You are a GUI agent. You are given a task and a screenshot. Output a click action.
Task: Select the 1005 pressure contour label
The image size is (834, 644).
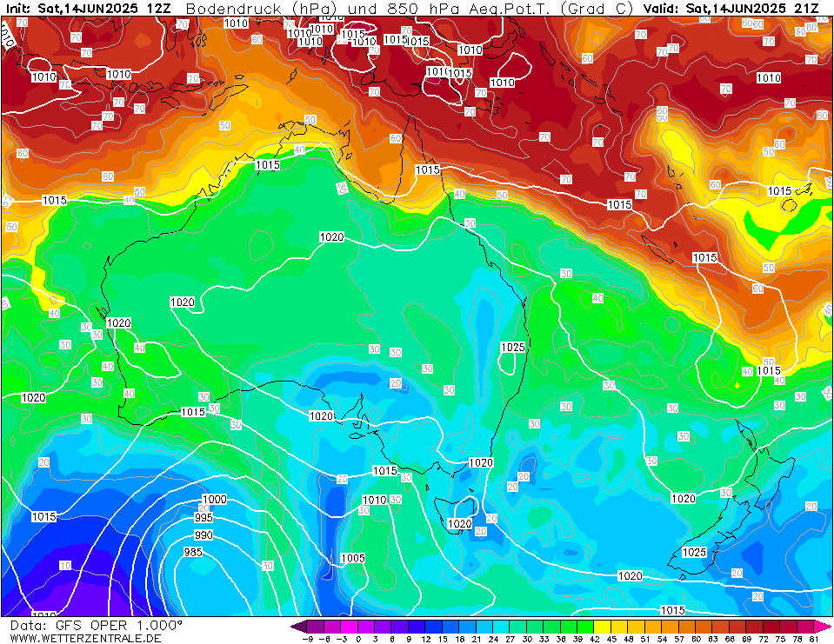(x=353, y=559)
